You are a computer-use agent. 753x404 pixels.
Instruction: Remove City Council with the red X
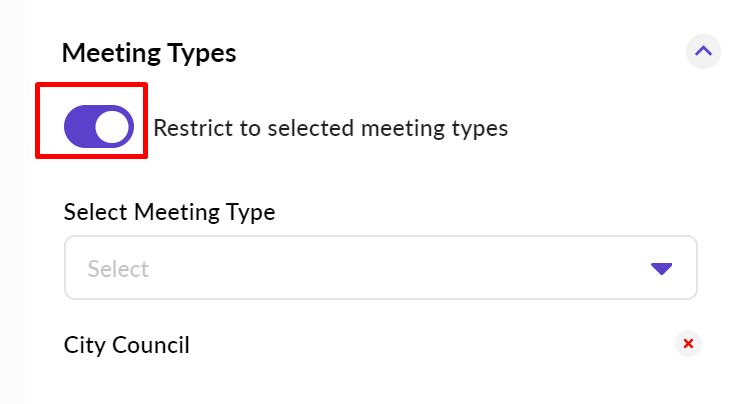(x=687, y=345)
